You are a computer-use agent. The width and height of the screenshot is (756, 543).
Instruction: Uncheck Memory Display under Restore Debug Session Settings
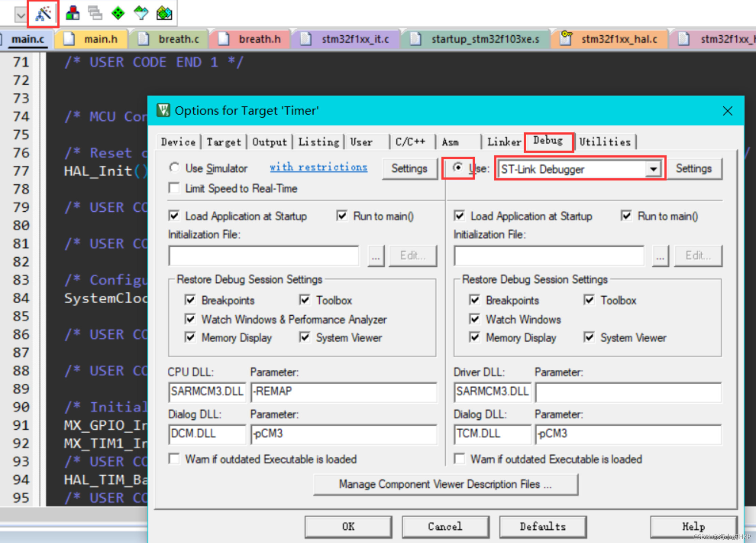pos(190,337)
